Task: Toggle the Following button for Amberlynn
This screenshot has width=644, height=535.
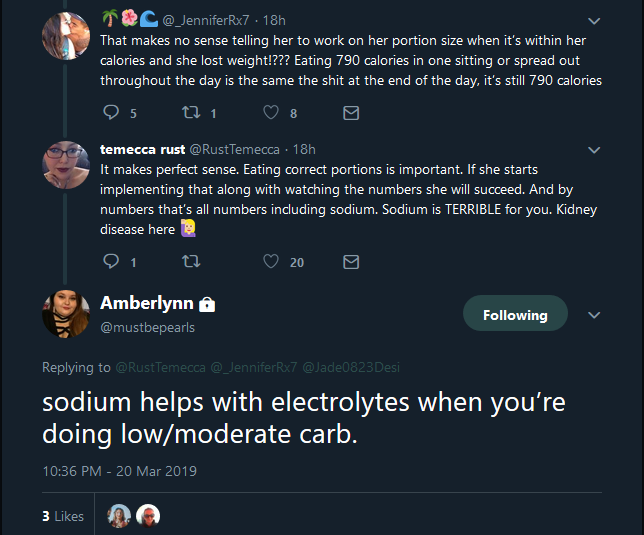Action: (515, 313)
